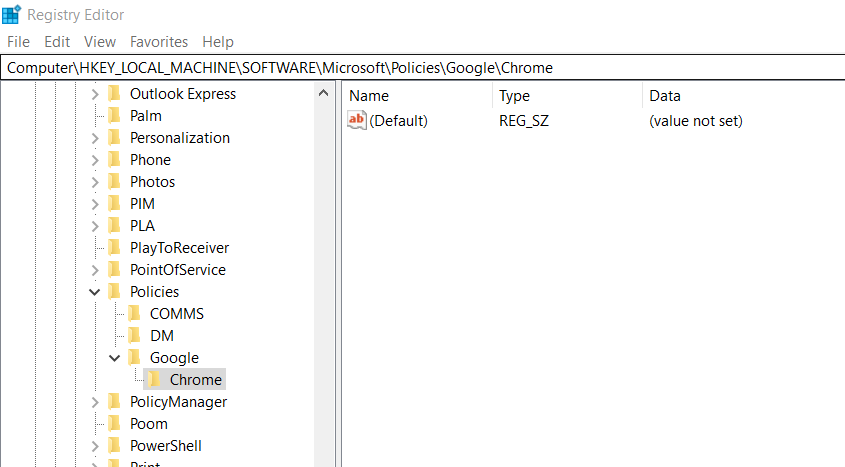Click the registry path address bar

422,68
